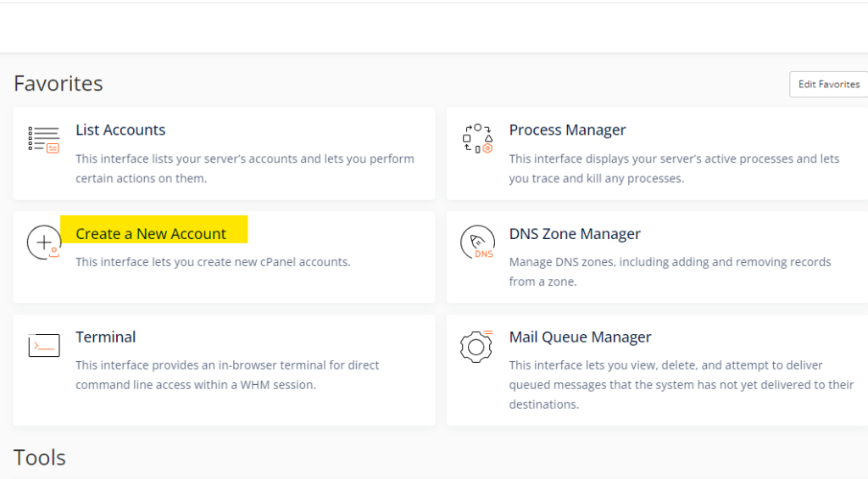Image resolution: width=868 pixels, height=479 pixels.
Task: Click the Process Manager icon
Action: tap(477, 138)
